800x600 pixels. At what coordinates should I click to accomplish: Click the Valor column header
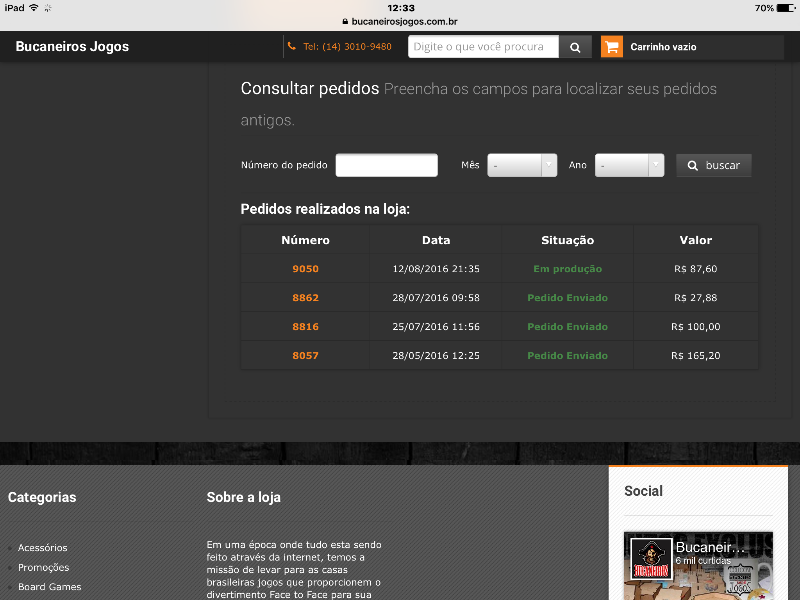coord(695,240)
